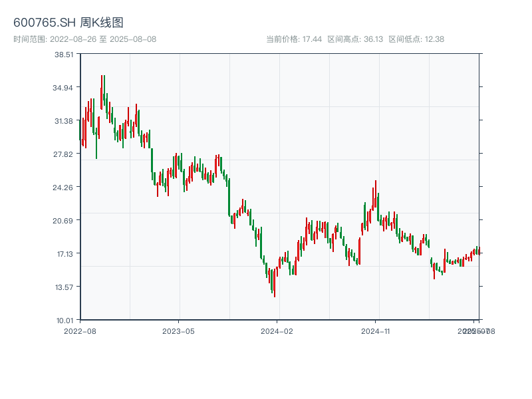This screenshot has width=532, height=399.
Task: Select the 2024-11 date axis label
Action: click(376, 331)
